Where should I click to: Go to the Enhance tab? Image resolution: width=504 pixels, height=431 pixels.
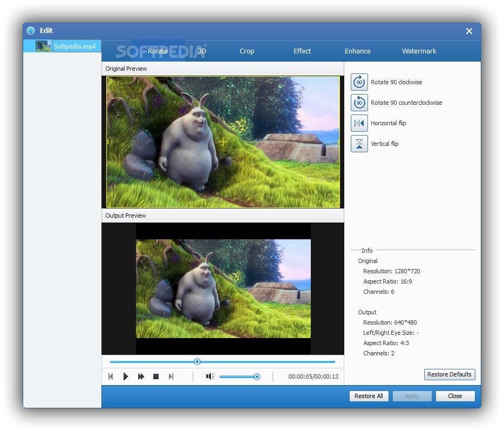[358, 51]
